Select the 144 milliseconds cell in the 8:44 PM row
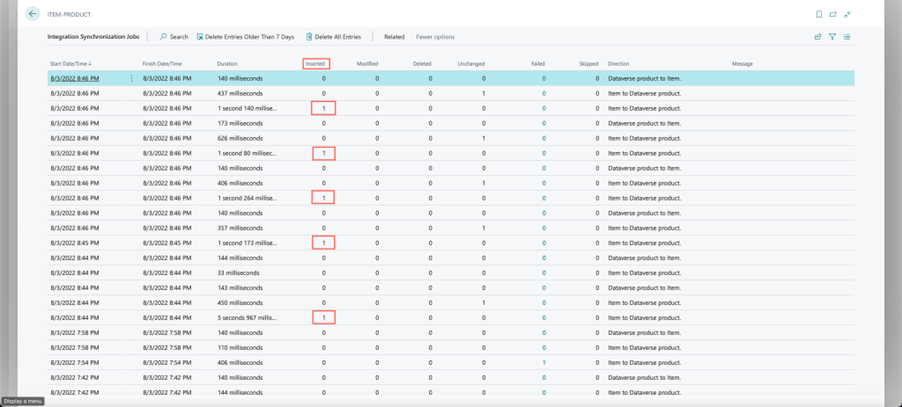 click(240, 258)
